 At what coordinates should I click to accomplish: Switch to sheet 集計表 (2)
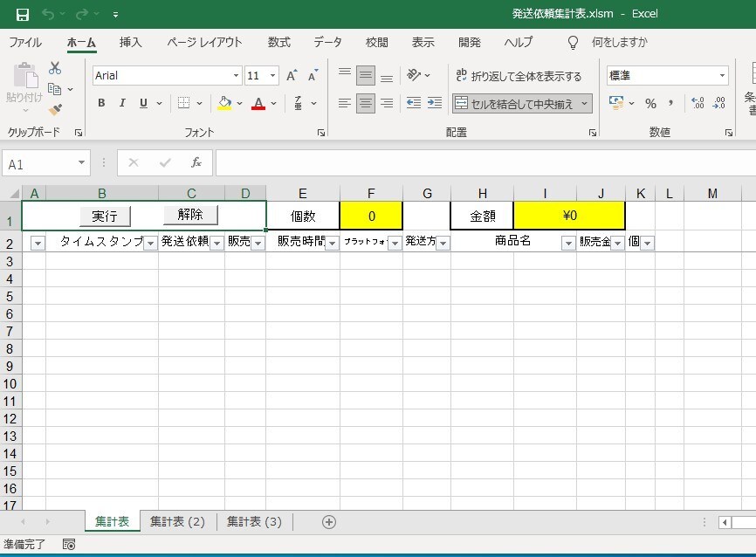(177, 522)
